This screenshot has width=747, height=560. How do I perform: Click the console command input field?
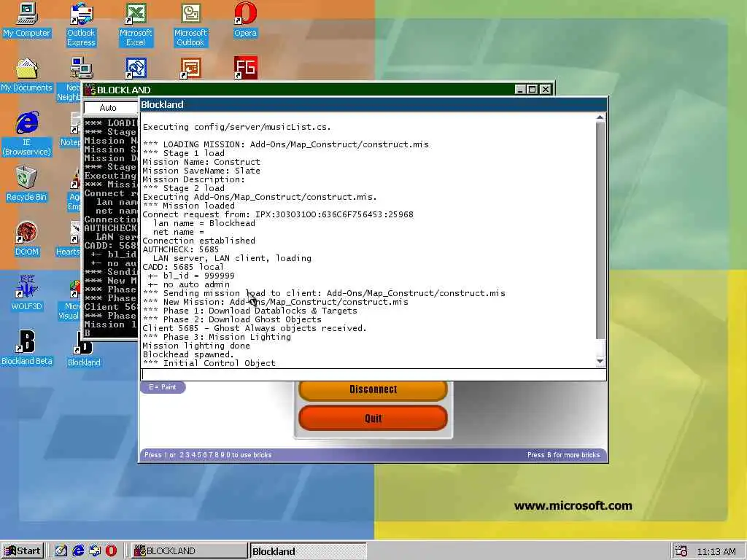373,375
